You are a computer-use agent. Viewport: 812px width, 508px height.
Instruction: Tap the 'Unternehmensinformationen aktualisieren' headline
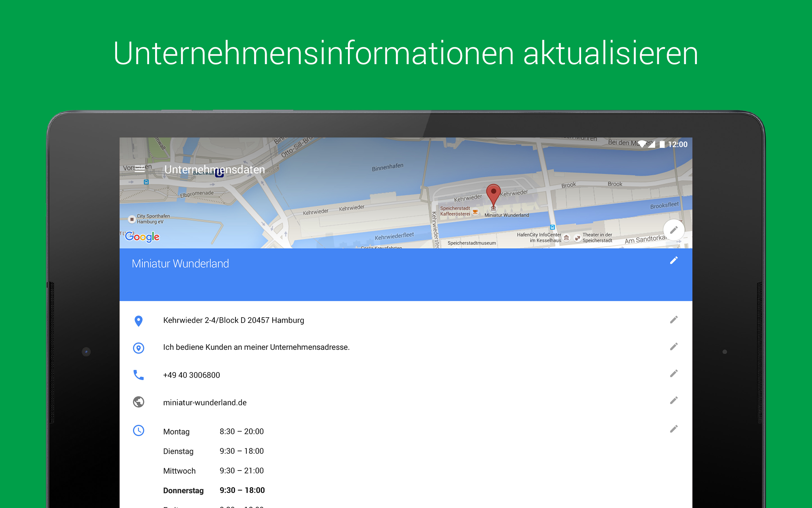pos(406,53)
